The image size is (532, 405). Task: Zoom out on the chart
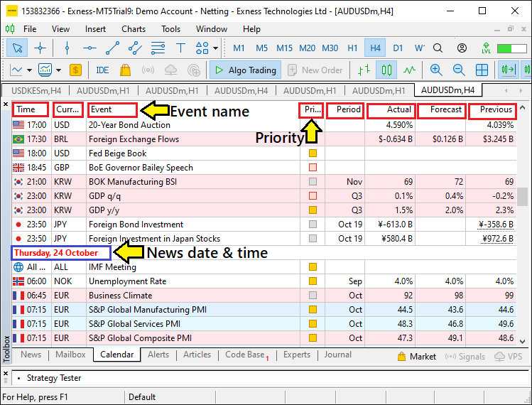click(459, 70)
